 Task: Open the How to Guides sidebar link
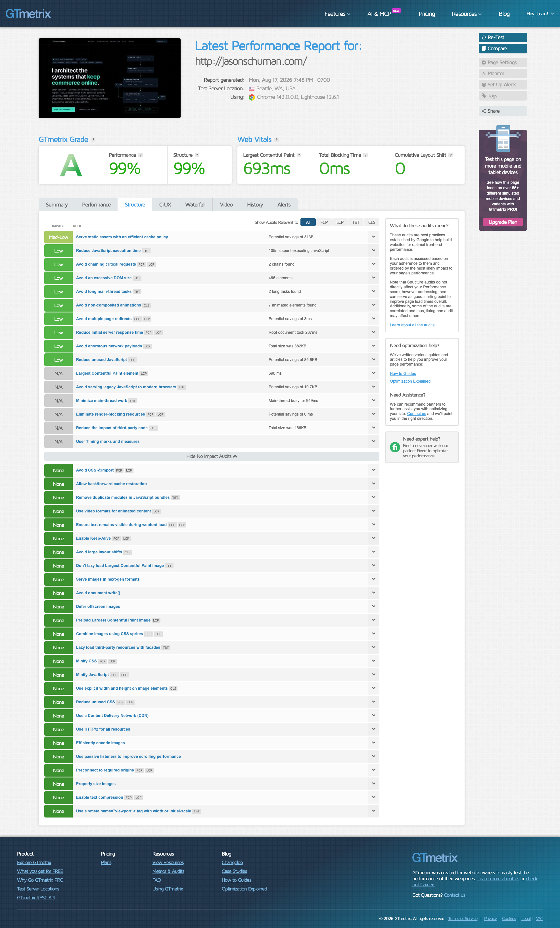(403, 374)
